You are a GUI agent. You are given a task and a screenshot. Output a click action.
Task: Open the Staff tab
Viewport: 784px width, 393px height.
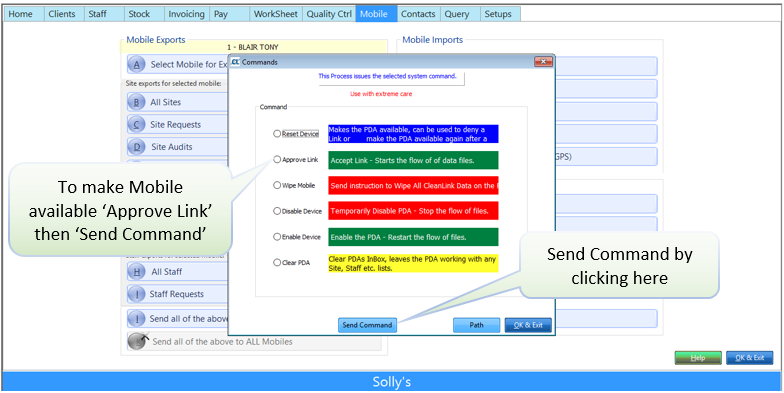[104, 14]
